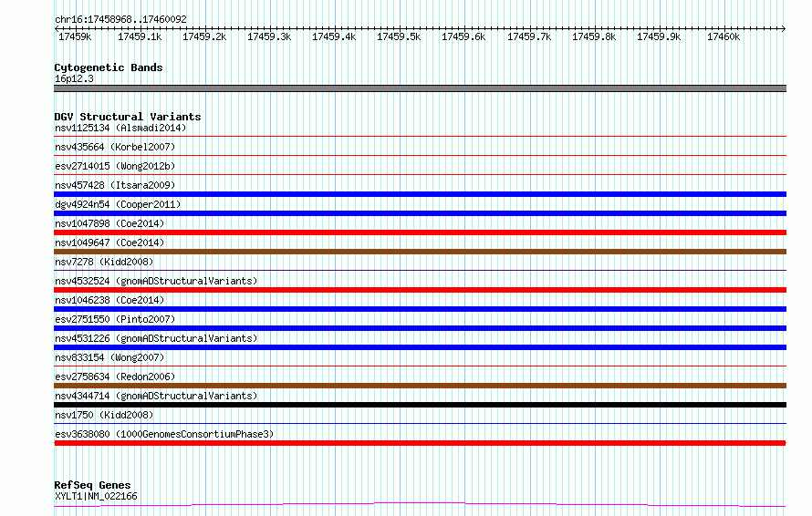Image resolution: width=812 pixels, height=516 pixels.
Task: Click the red bar under nsv1047898 (Coe2014)
Action: [420, 232]
